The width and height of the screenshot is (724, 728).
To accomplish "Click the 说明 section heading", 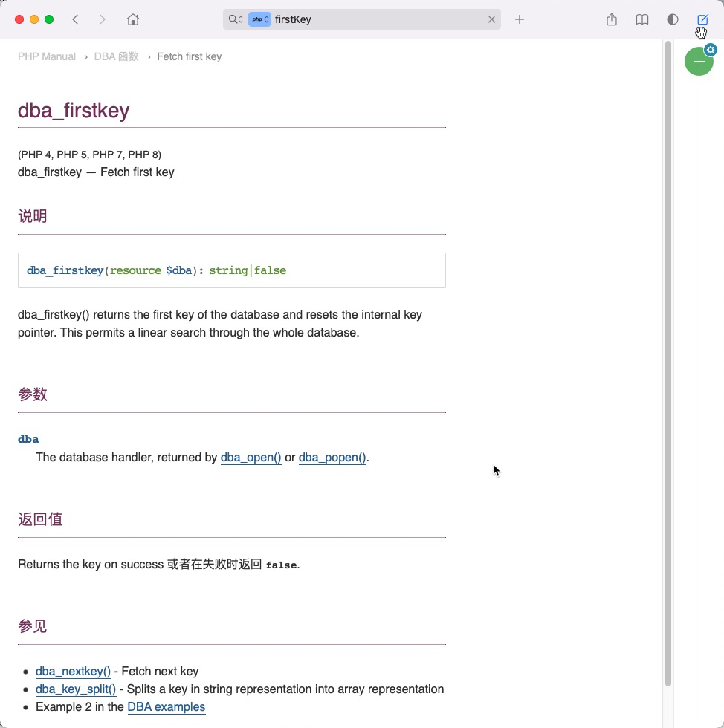I will (33, 216).
